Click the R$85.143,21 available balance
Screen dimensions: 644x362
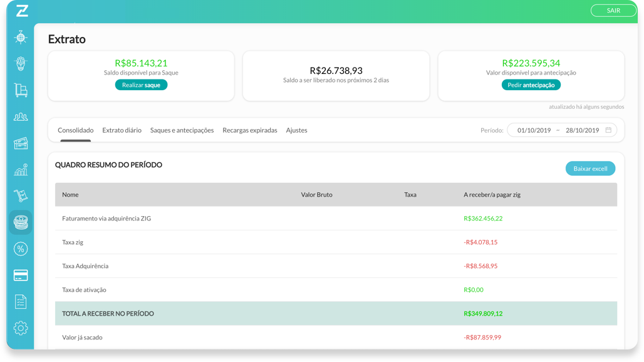click(x=141, y=63)
